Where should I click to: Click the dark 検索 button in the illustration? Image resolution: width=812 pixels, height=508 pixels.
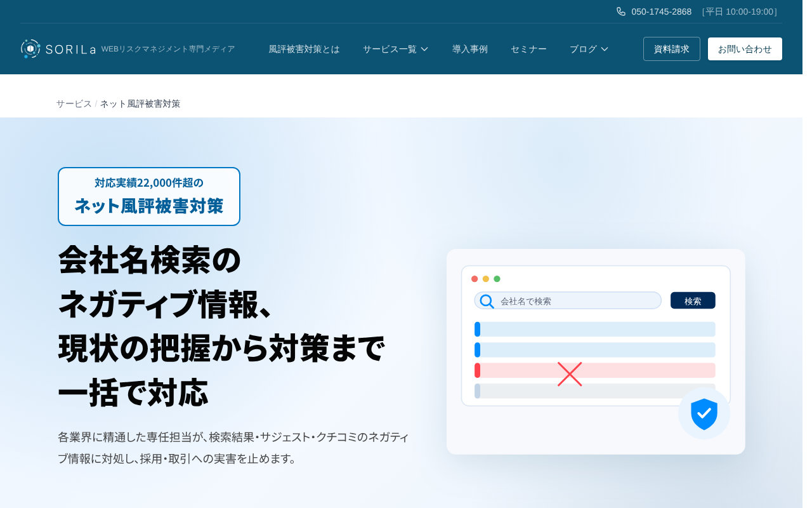tap(693, 300)
